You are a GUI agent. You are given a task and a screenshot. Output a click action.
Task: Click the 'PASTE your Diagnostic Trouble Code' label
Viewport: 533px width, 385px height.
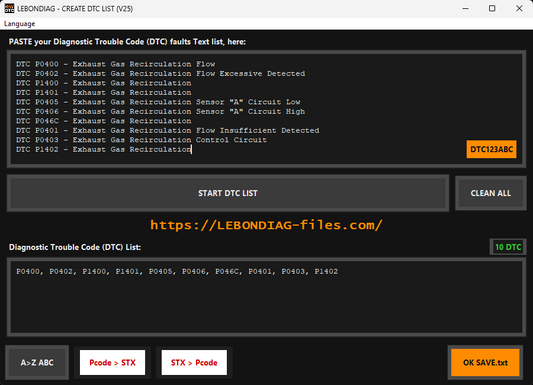point(127,42)
